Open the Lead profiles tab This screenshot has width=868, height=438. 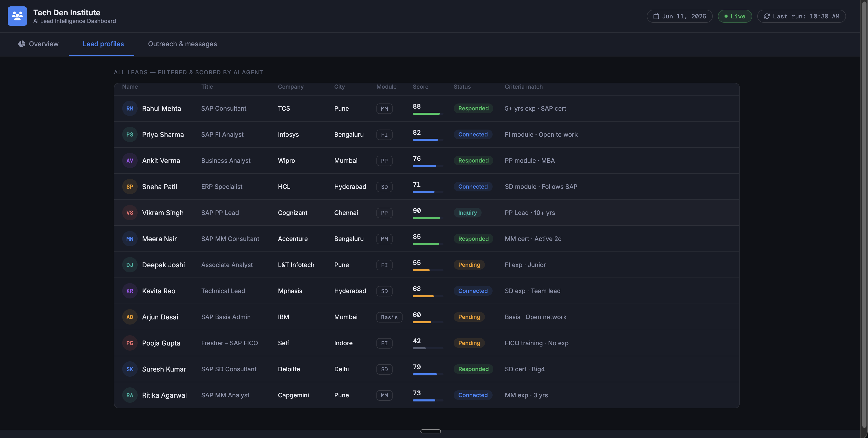(x=103, y=44)
